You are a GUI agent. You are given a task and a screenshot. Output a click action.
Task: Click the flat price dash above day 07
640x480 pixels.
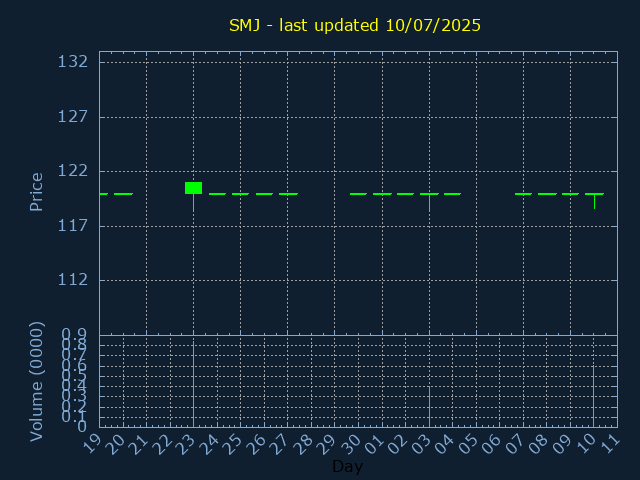[523, 194]
